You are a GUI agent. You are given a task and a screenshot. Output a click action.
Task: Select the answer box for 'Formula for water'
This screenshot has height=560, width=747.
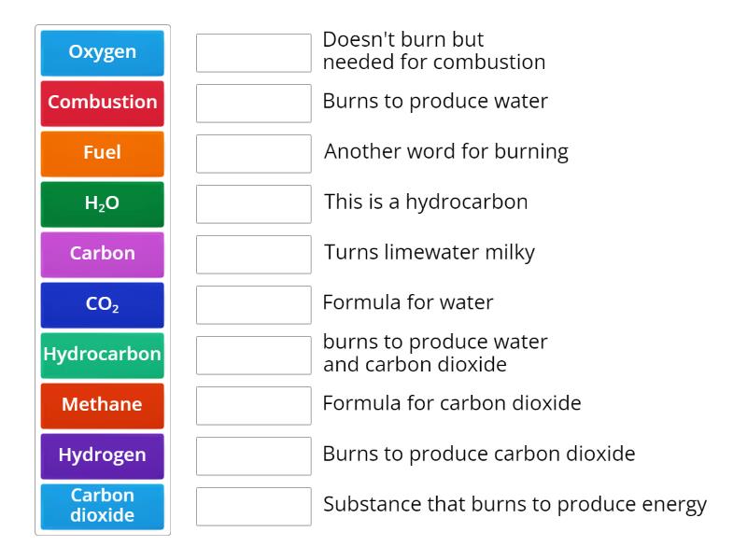click(x=254, y=302)
